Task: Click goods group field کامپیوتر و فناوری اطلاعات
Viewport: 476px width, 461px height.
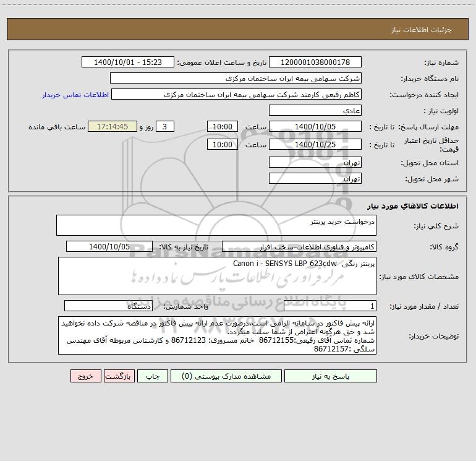Action: (299, 246)
